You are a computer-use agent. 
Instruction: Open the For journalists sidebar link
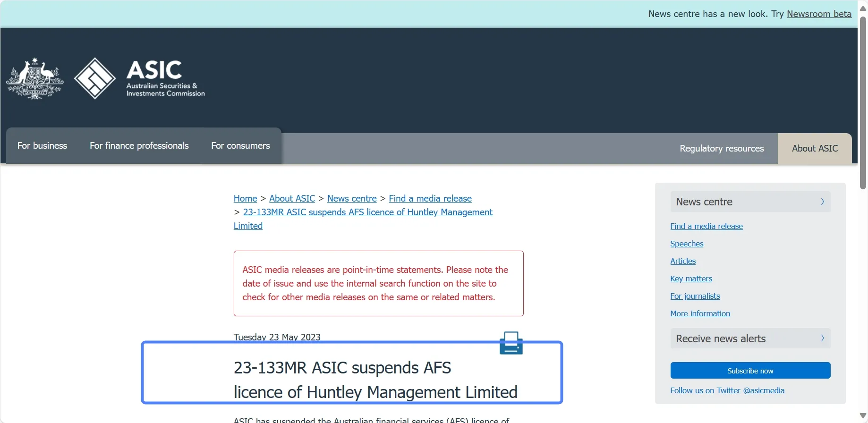point(695,296)
